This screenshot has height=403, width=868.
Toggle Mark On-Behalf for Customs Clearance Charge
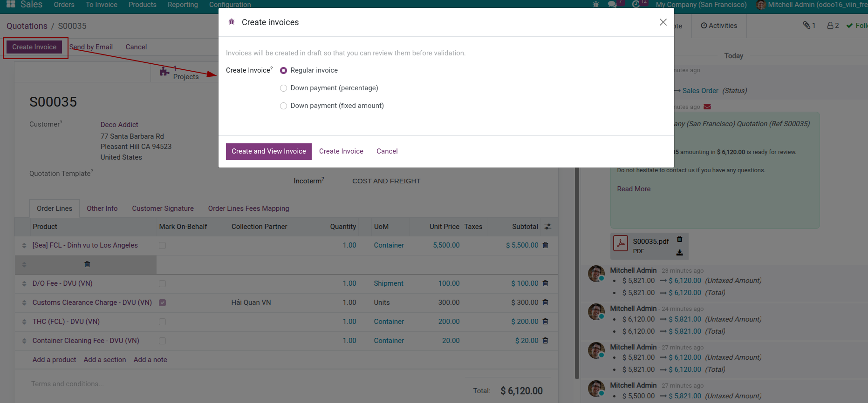coord(162,303)
